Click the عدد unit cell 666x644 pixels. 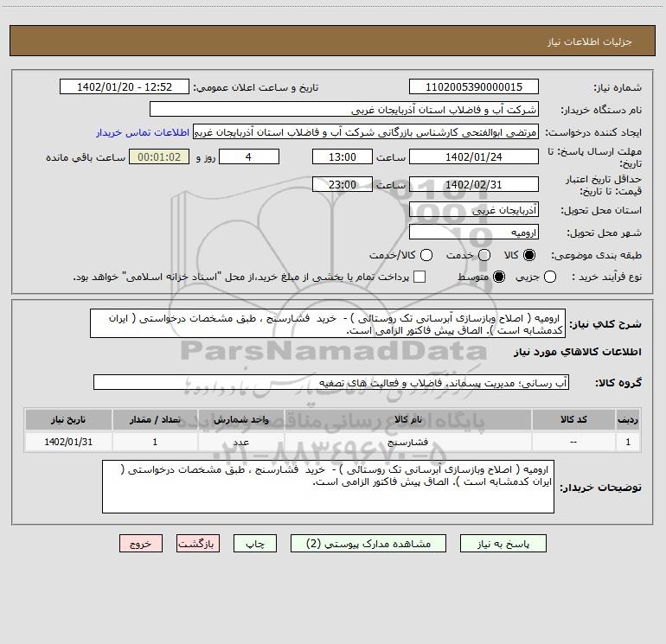[240, 442]
